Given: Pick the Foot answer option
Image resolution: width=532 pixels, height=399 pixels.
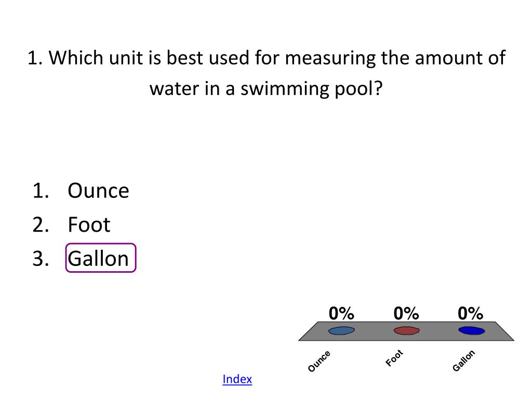Looking at the screenshot, I should [89, 224].
